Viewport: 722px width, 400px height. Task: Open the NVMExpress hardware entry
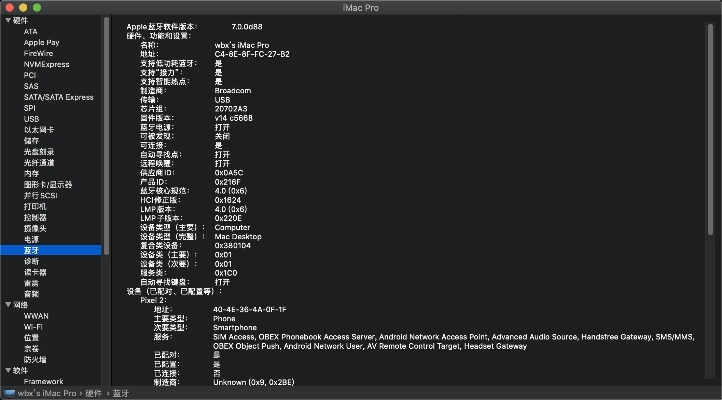(x=45, y=64)
